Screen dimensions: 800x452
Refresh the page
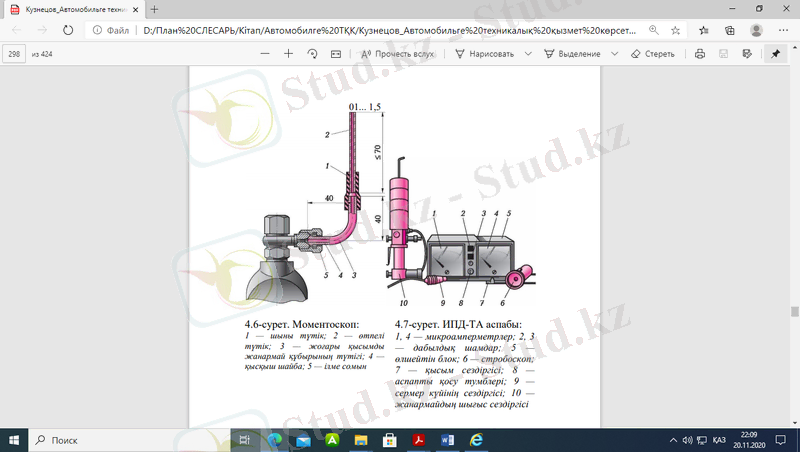click(67, 31)
